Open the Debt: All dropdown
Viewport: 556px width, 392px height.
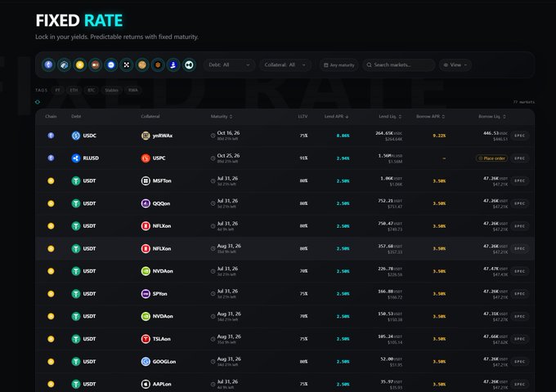[229, 65]
